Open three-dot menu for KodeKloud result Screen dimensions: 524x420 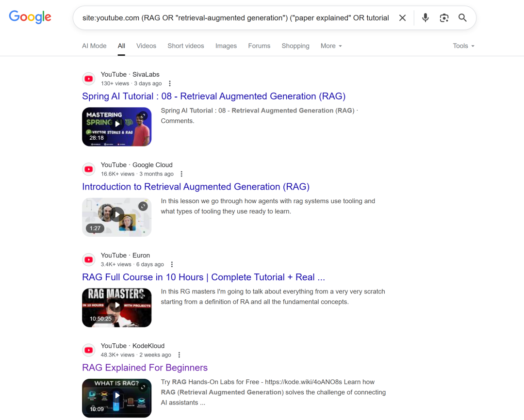pos(179,355)
